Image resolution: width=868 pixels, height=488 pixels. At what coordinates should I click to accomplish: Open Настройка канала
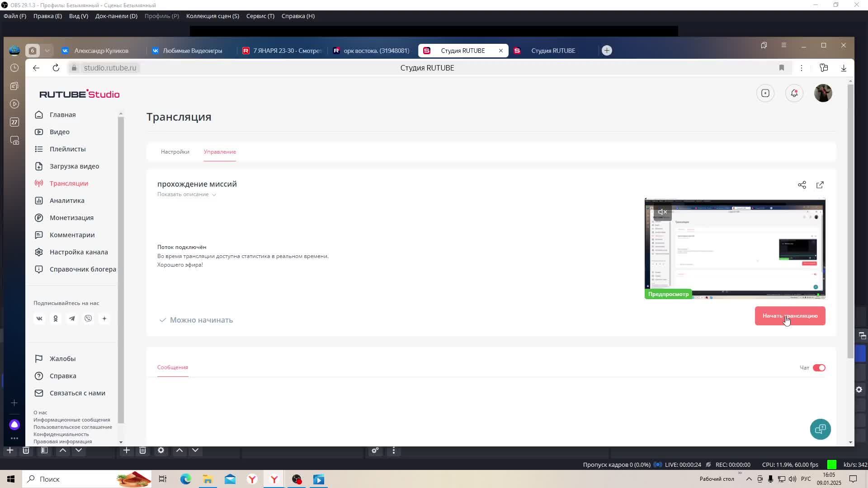(71, 252)
